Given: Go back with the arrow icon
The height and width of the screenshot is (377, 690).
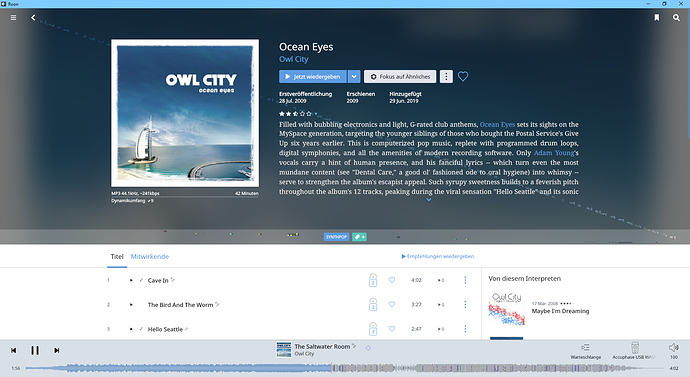Looking at the screenshot, I should pos(33,18).
